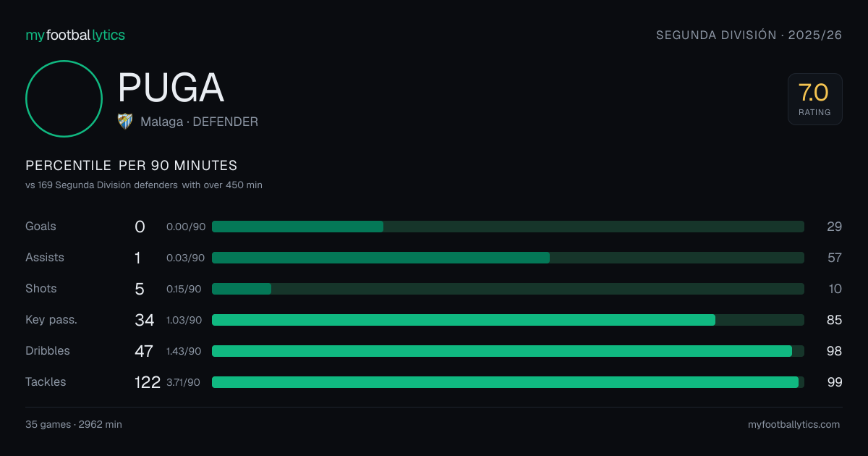Click the Goals percentile bar
The image size is (868, 456).
(508, 227)
